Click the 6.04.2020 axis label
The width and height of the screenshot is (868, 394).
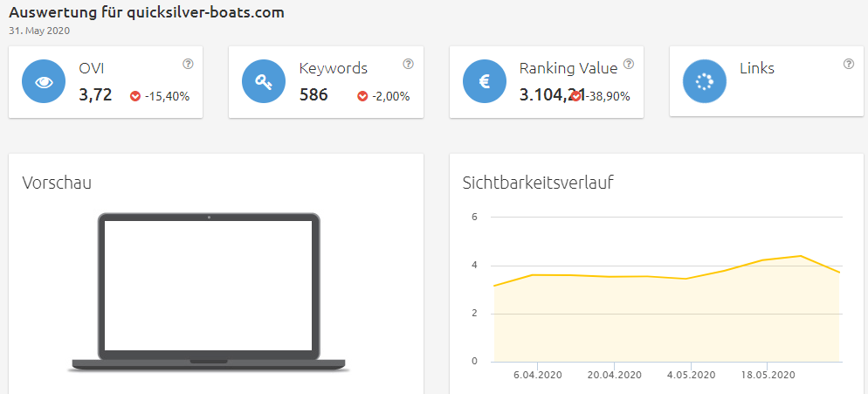pyautogui.click(x=538, y=375)
